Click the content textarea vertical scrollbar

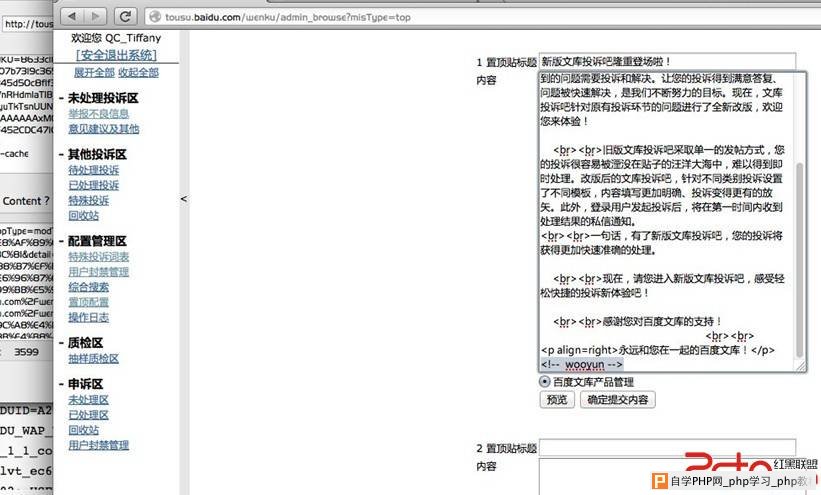pyautogui.click(x=800, y=260)
